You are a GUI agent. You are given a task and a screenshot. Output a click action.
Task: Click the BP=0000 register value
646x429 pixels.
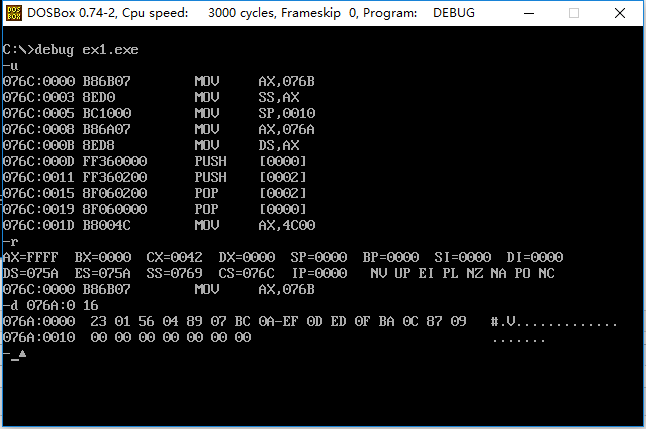pos(391,258)
